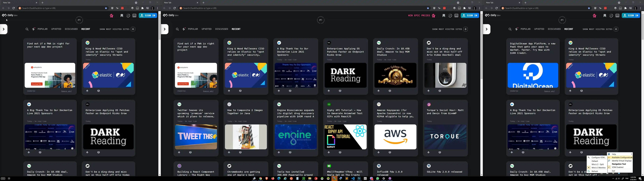The image size is (644, 181).
Task: Open reading history icon in middle window
Action: click(x=450, y=15)
